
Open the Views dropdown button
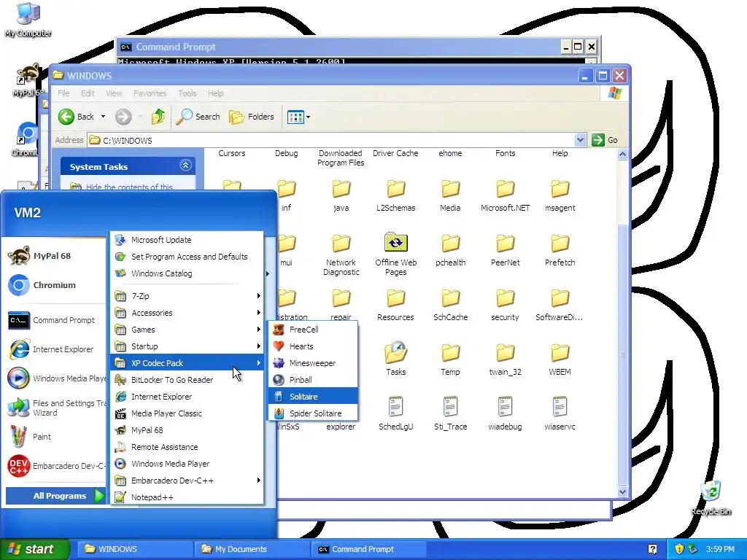click(x=299, y=117)
